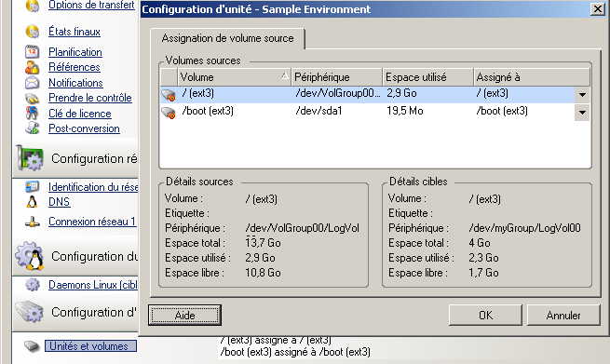Image resolution: width=610 pixels, height=364 pixels.
Task: Open the Assigné à dropdown for / (ext3)
Action: 582,95
